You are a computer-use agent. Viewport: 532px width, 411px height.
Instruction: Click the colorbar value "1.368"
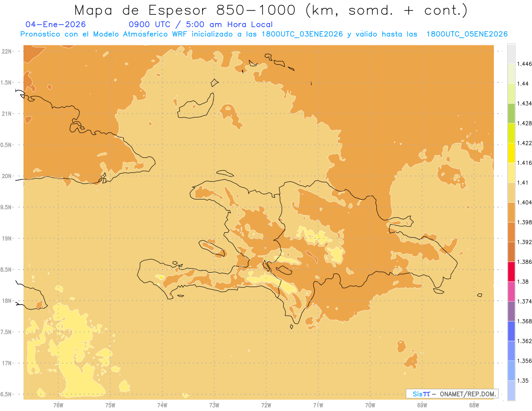click(525, 321)
